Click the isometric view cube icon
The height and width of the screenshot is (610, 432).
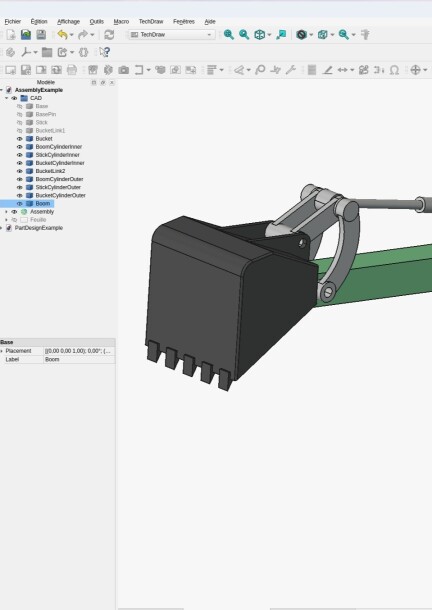click(x=259, y=35)
